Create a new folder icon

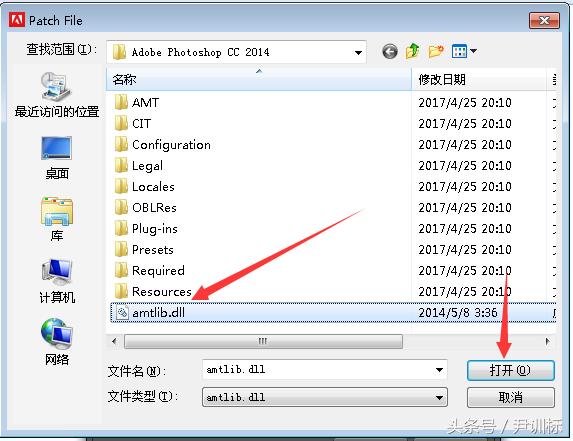(436, 51)
